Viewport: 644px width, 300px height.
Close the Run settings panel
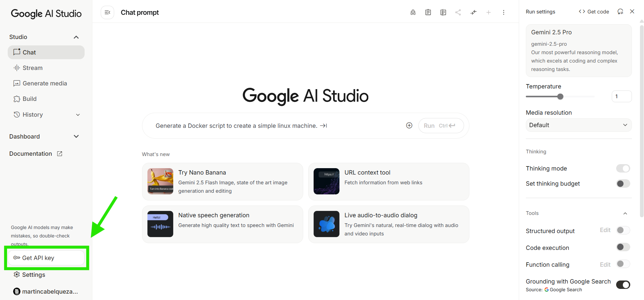(x=632, y=11)
